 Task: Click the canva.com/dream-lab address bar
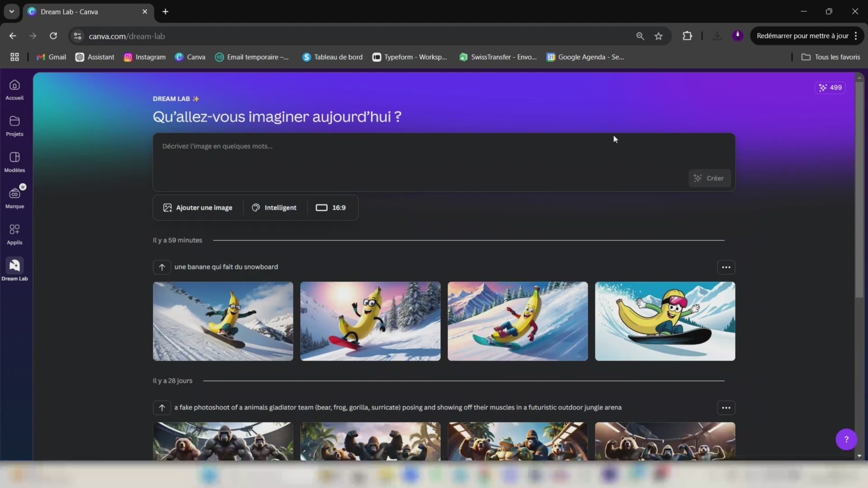pyautogui.click(x=353, y=36)
